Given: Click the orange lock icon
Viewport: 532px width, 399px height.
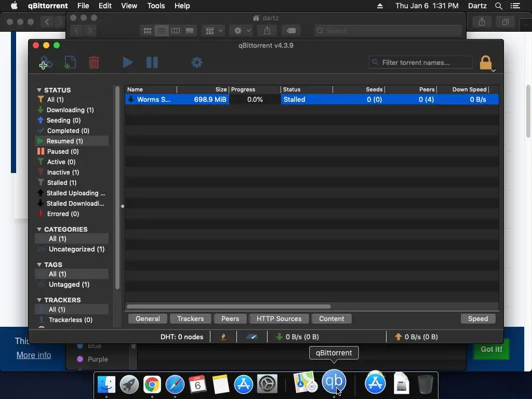Looking at the screenshot, I should pos(486,62).
